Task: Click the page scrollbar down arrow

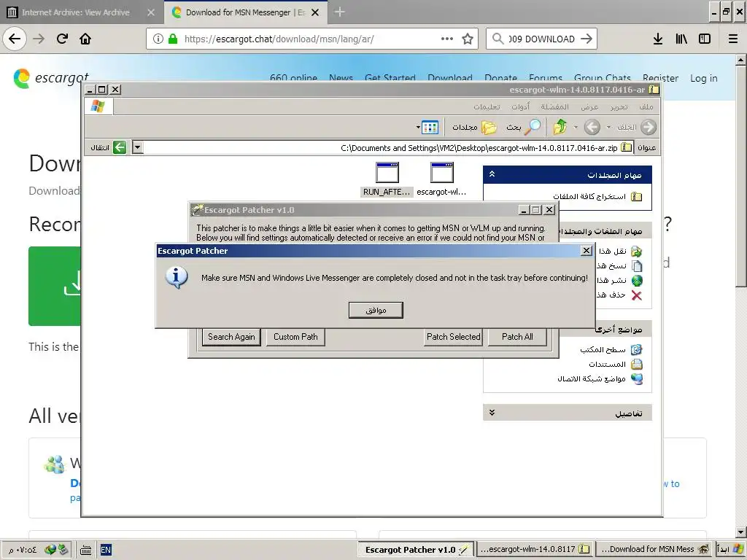Action: click(740, 532)
